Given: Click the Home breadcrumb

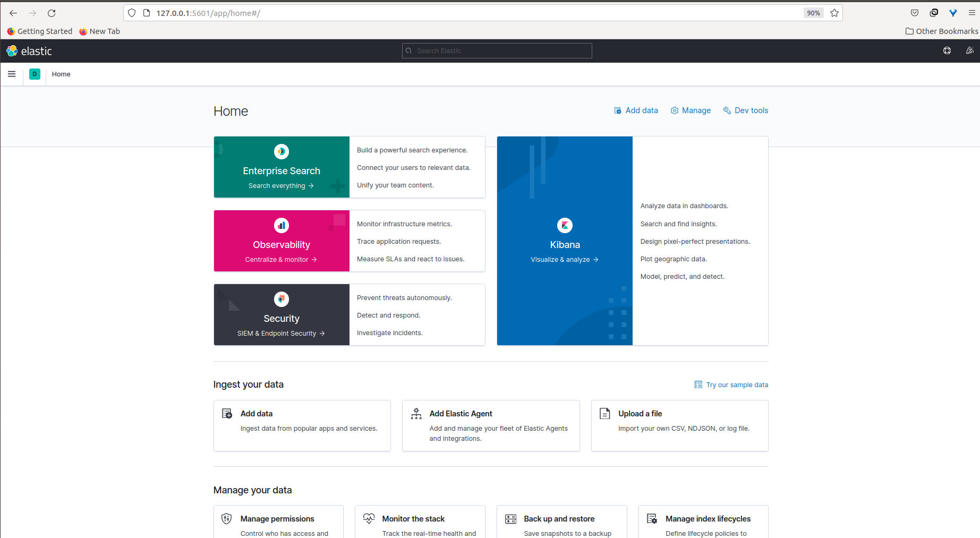Looking at the screenshot, I should (61, 74).
